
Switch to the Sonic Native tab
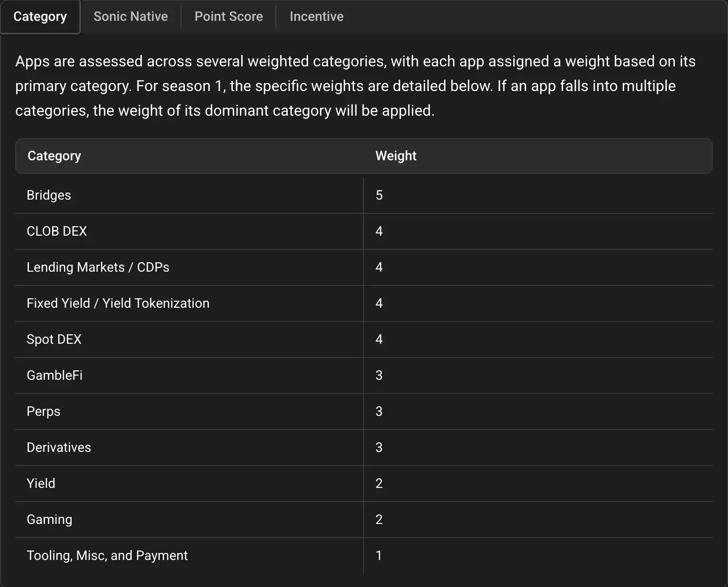coord(130,17)
